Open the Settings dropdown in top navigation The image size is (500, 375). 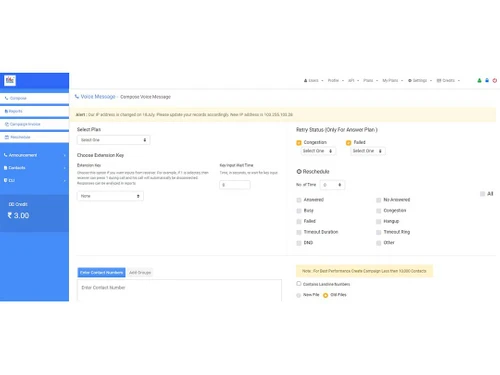(x=420, y=81)
